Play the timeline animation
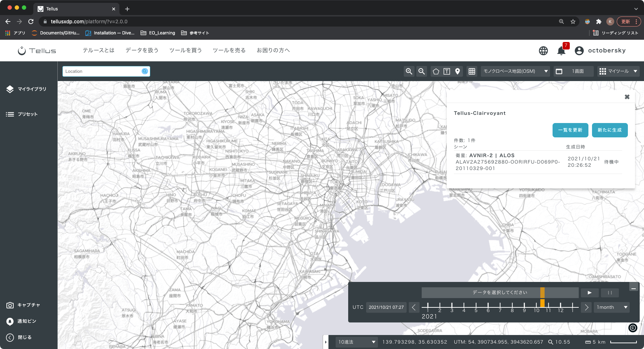Viewport: 644px width, 349px height. 589,293
